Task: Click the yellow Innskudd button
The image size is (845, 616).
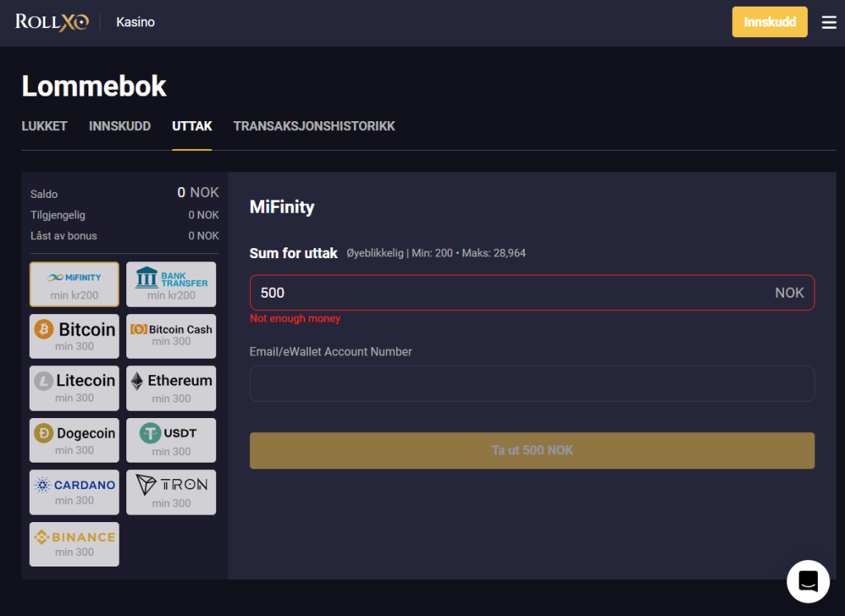Action: coord(770,22)
